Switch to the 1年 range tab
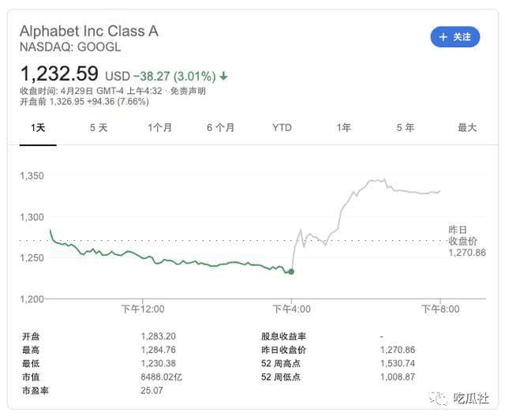The height and width of the screenshot is (420, 505). click(x=343, y=127)
